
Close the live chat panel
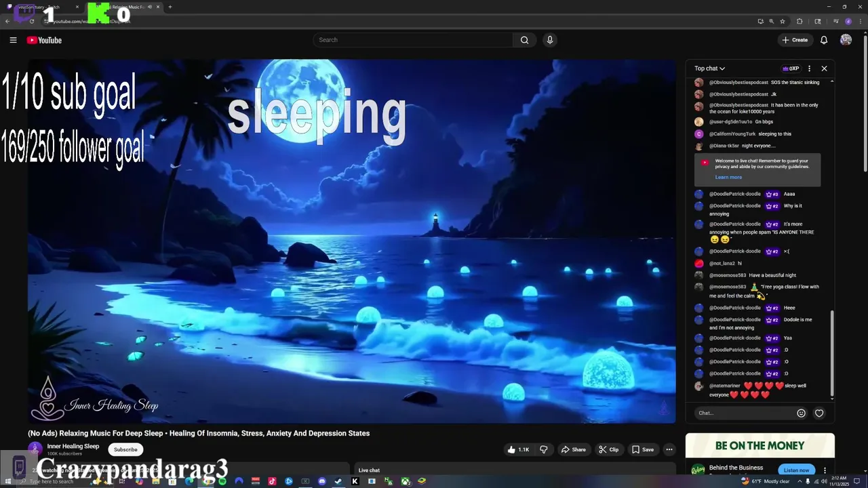coord(824,68)
